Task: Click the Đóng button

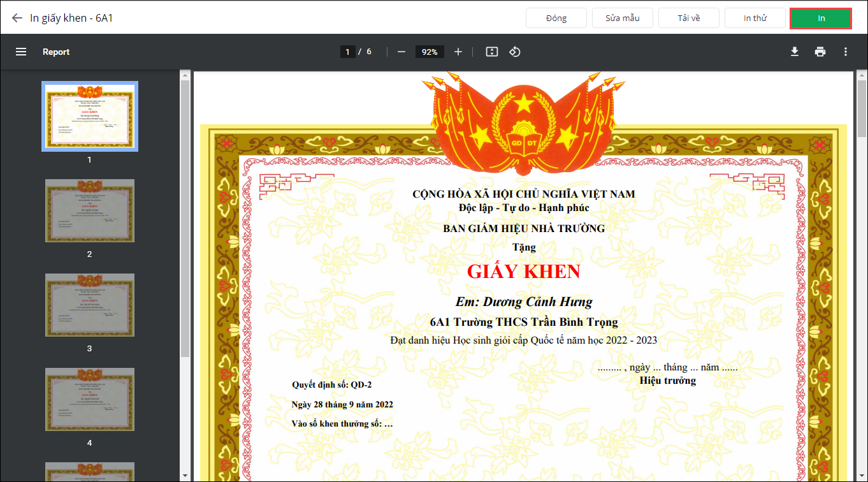Action: click(x=556, y=18)
